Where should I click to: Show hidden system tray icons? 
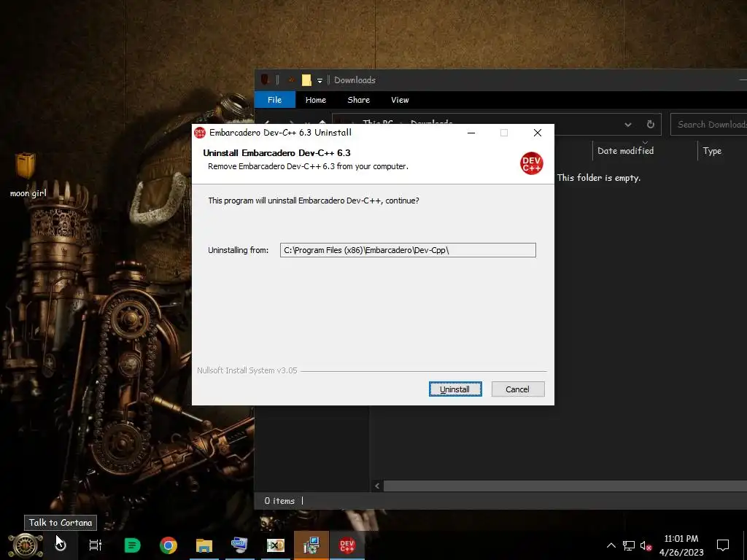(x=611, y=545)
